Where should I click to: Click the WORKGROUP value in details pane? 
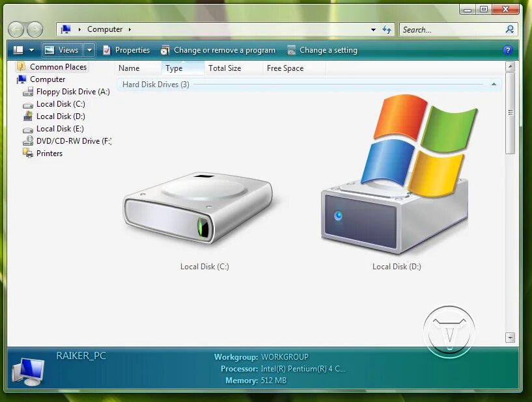coord(285,357)
